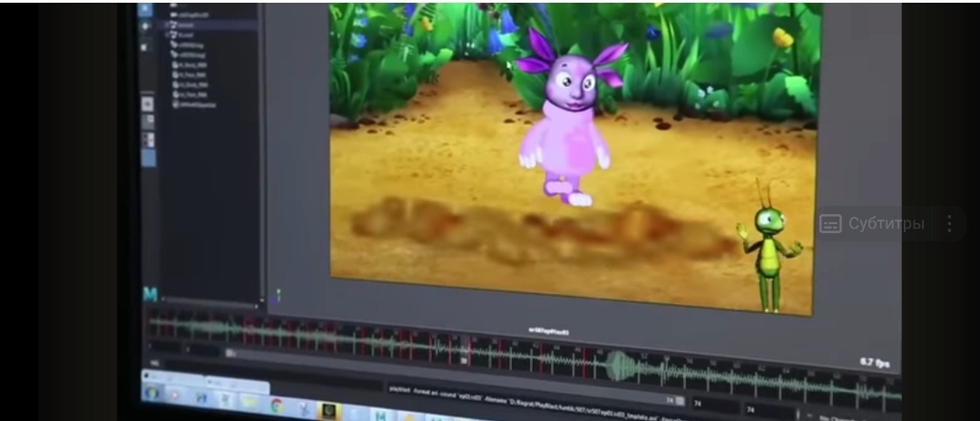Choose the third small toolbox icon
This screenshot has height=421, width=980.
tap(144, 47)
